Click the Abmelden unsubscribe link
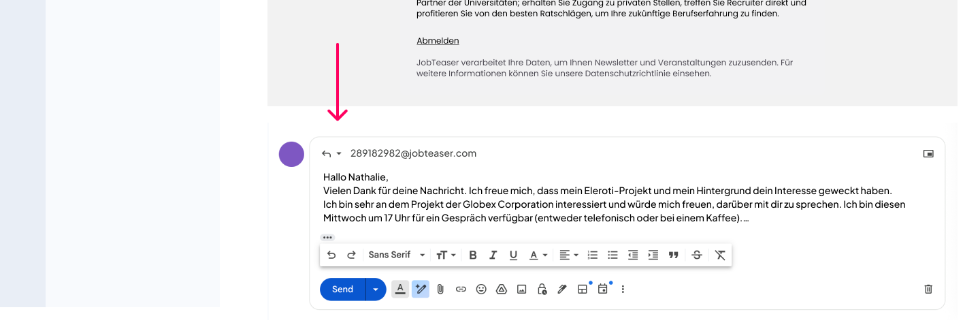Image resolution: width=980 pixels, height=329 pixels. point(438,41)
